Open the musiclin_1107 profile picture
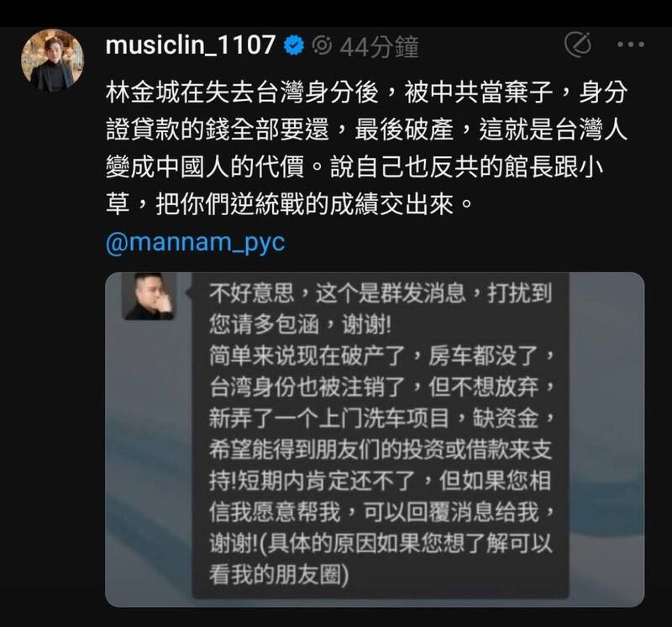Screen dimensions: 672x627 (x=53, y=60)
